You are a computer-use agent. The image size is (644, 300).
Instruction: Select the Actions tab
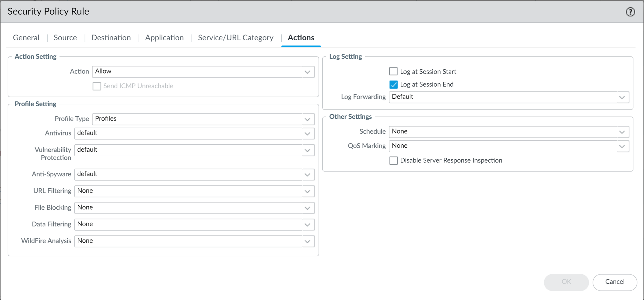(301, 38)
